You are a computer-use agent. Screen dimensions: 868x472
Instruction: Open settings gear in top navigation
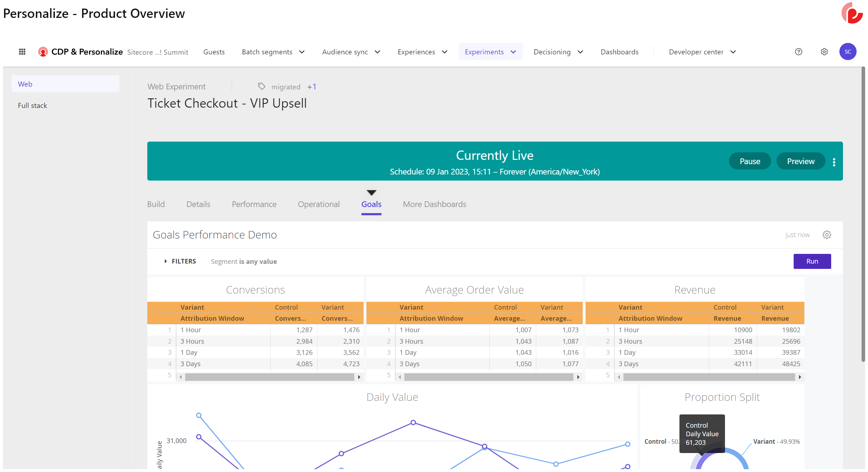click(x=824, y=52)
